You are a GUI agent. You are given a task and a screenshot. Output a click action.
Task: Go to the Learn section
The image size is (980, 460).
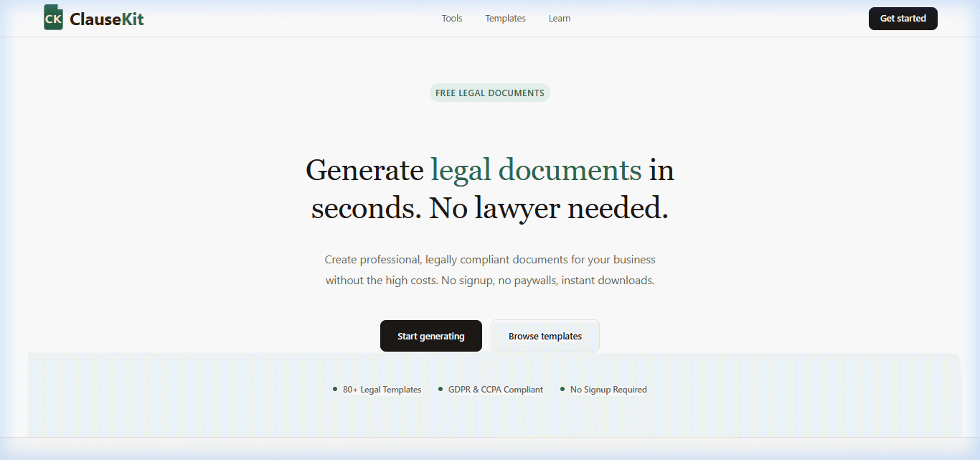pos(560,19)
